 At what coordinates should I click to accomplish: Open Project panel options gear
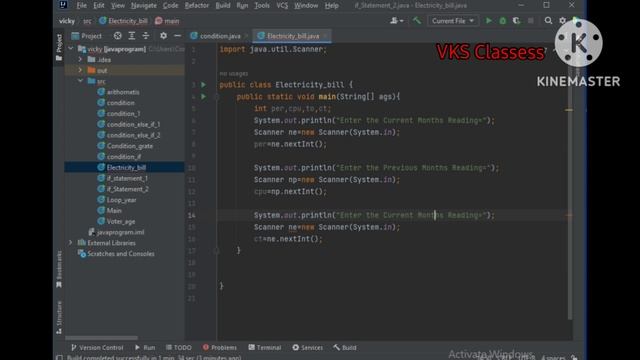coord(163,36)
